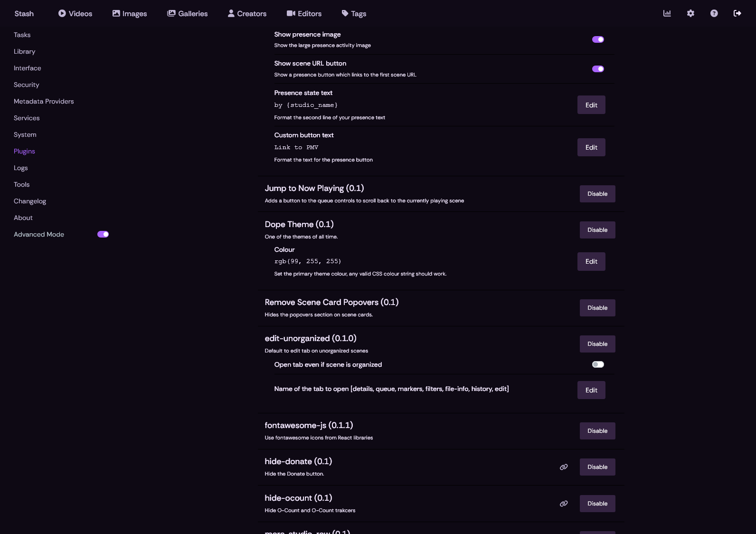
Task: Click the Stash home logo
Action: pos(24,14)
